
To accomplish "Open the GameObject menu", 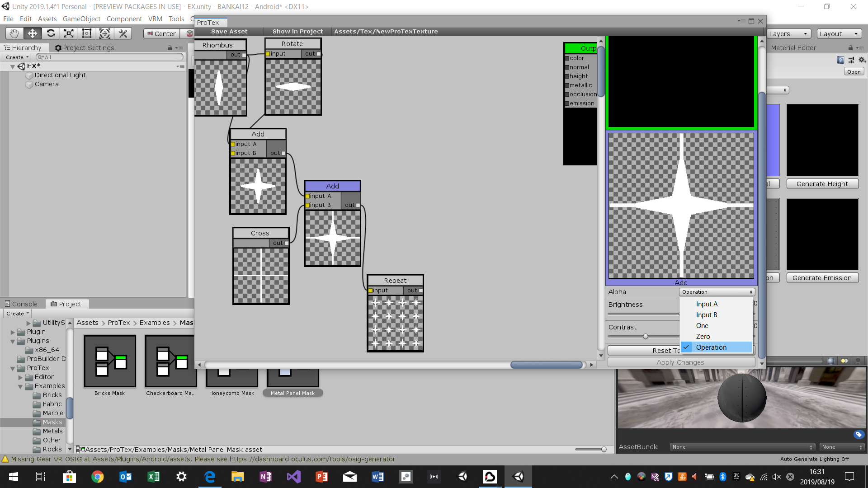I will coord(81,19).
